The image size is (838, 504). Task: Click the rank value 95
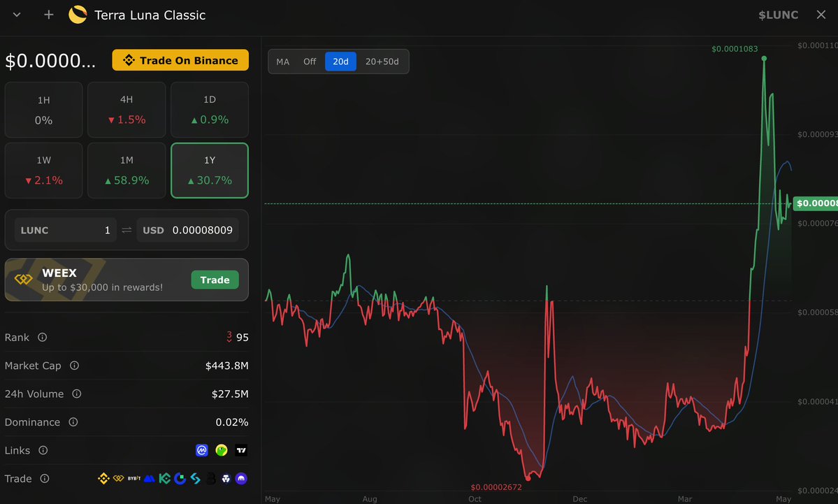coord(242,337)
